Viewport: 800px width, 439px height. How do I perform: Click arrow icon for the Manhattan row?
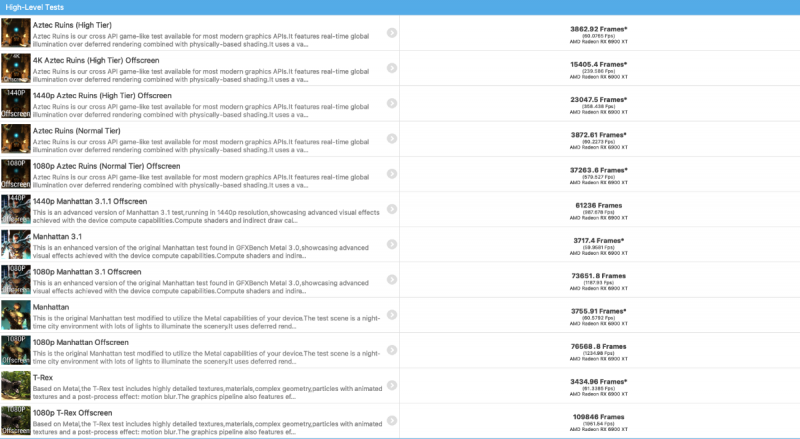click(392, 314)
